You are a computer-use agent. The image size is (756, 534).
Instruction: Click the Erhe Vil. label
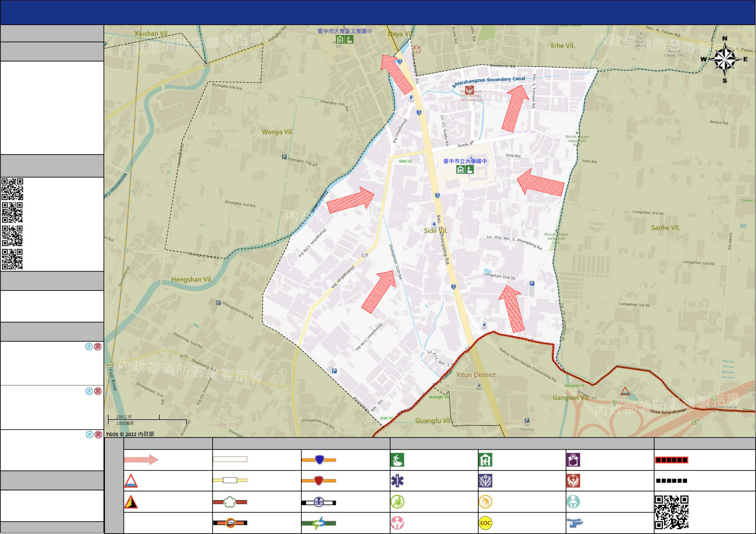point(563,46)
